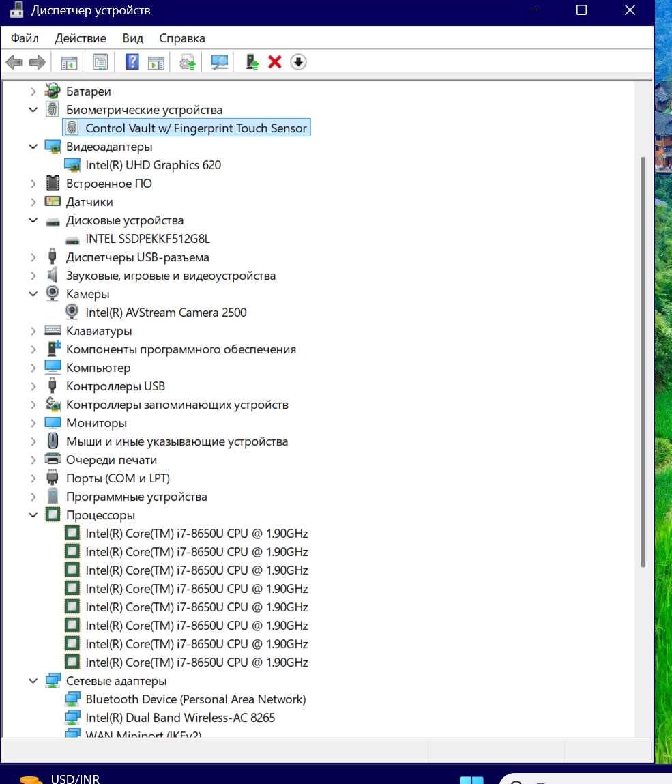The width and height of the screenshot is (672, 784).
Task: Open the Файл menu
Action: 25,38
